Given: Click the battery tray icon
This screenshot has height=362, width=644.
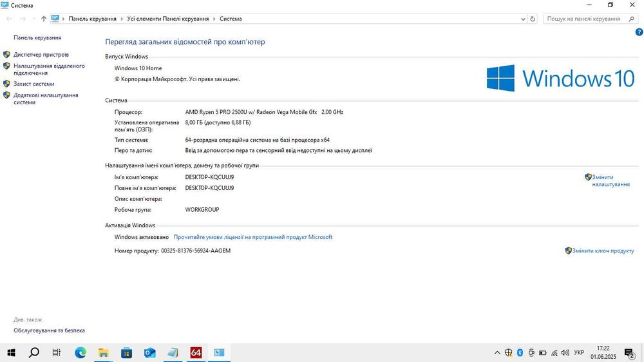Looking at the screenshot, I should [x=542, y=352].
